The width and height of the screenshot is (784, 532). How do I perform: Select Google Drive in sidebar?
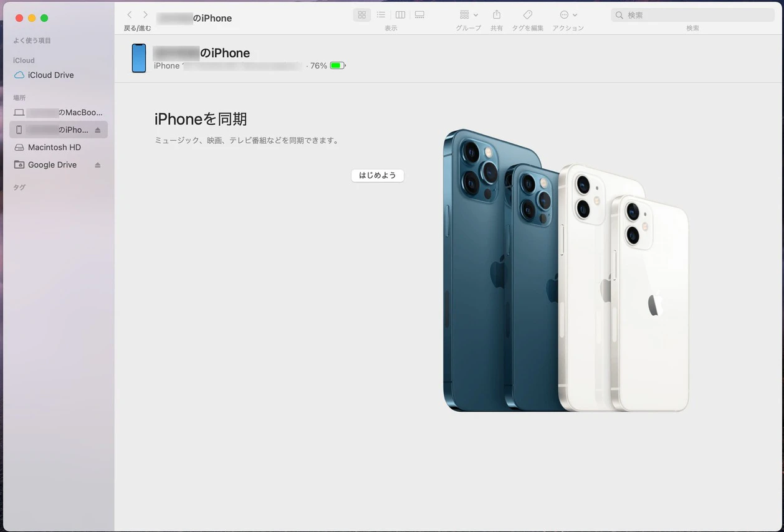click(x=52, y=165)
